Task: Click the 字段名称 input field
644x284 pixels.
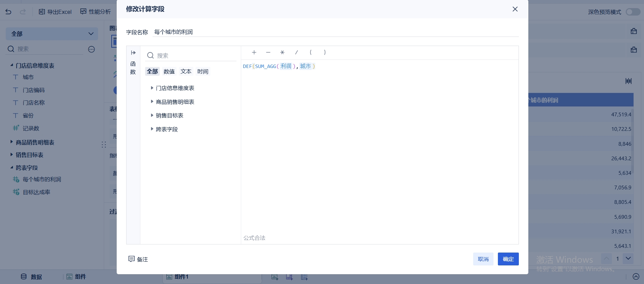Action: click(335, 32)
